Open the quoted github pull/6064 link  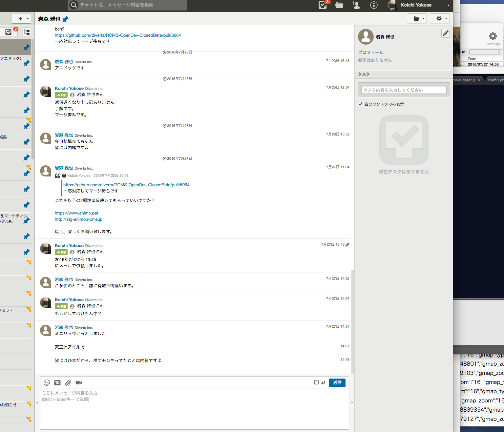click(126, 185)
